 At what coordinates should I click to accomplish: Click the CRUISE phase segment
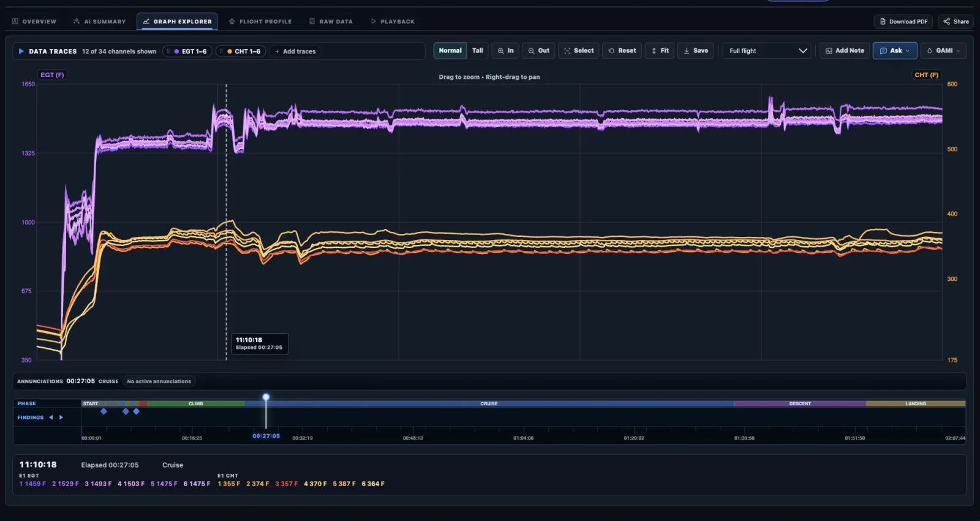[489, 404]
